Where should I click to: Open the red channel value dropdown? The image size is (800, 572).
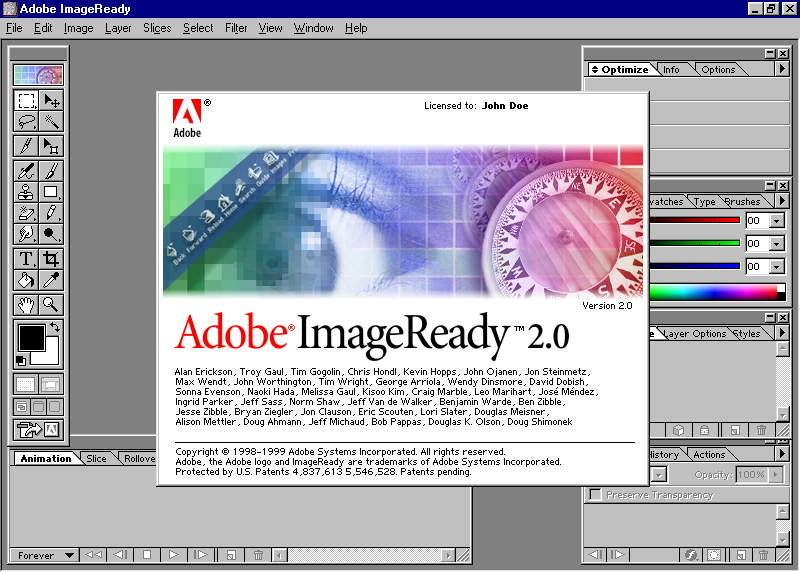click(x=777, y=220)
